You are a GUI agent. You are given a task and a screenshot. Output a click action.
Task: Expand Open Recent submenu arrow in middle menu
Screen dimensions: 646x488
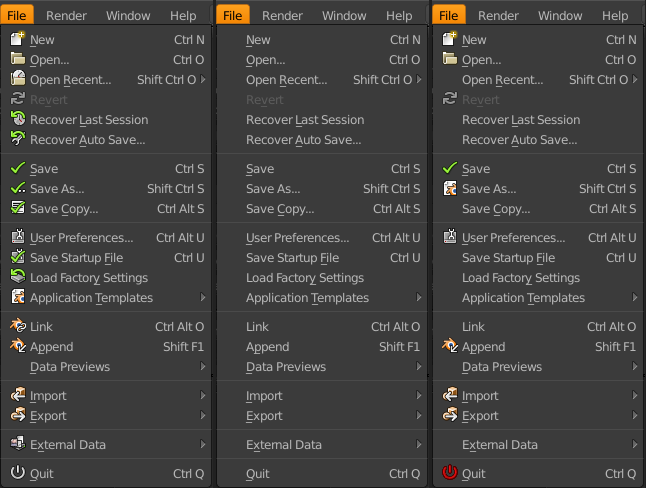[x=419, y=79]
